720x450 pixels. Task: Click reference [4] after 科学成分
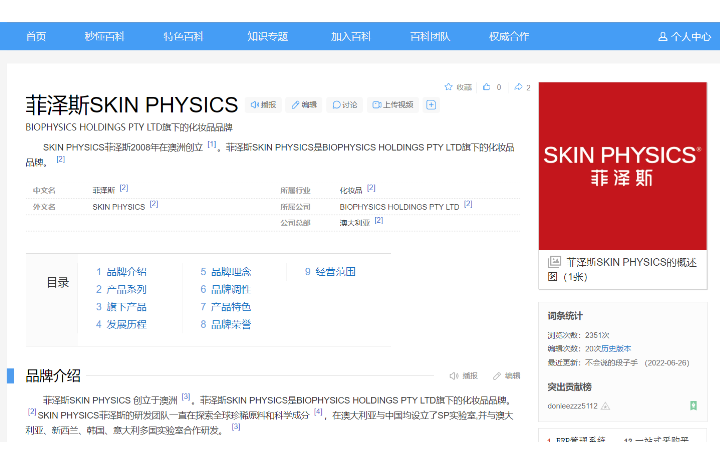tap(318, 412)
